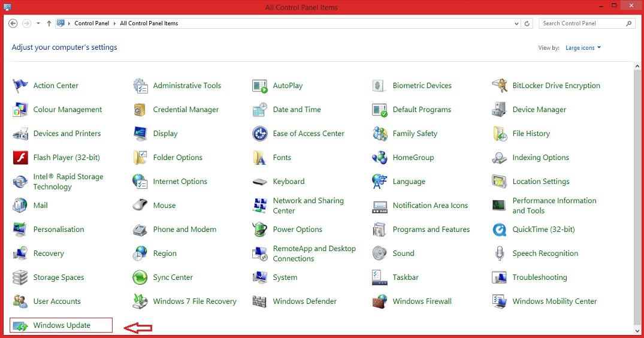Expand the root breadcrumb arrow before Control Panel
The width and height of the screenshot is (644, 338).
point(69,23)
